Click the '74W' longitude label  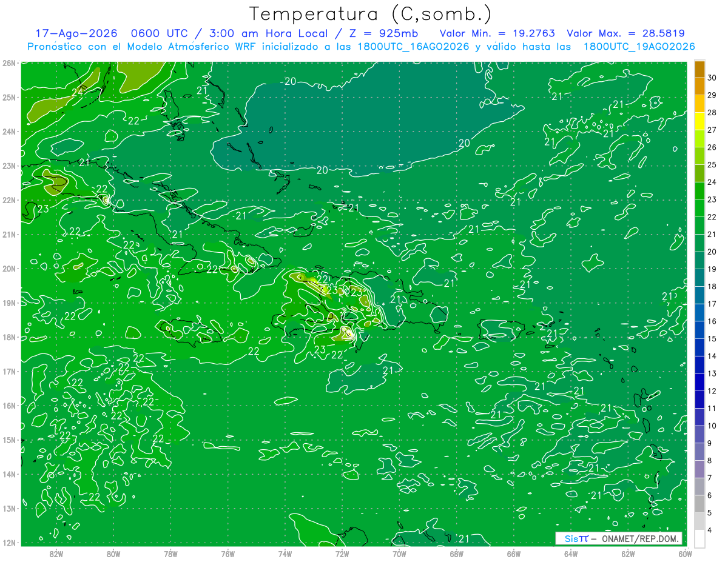[285, 554]
